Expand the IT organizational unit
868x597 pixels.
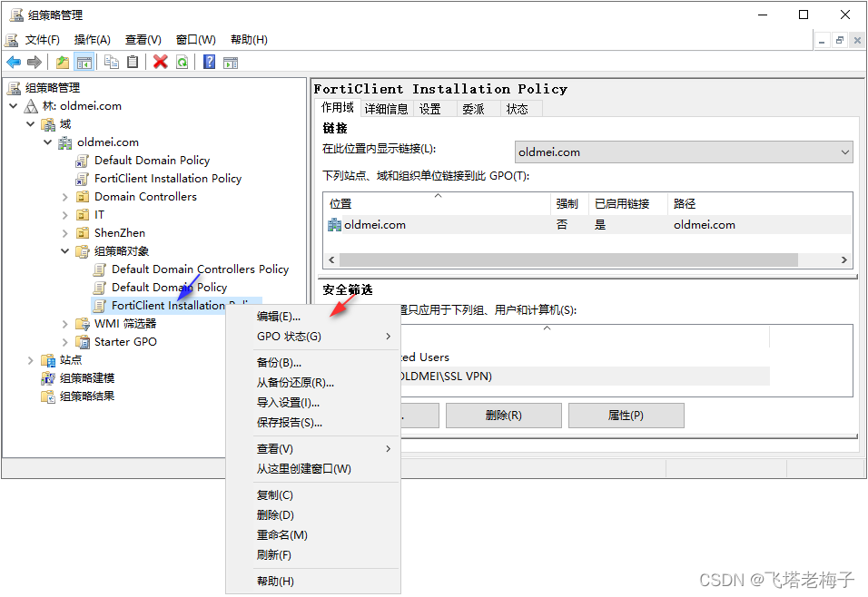(x=64, y=215)
